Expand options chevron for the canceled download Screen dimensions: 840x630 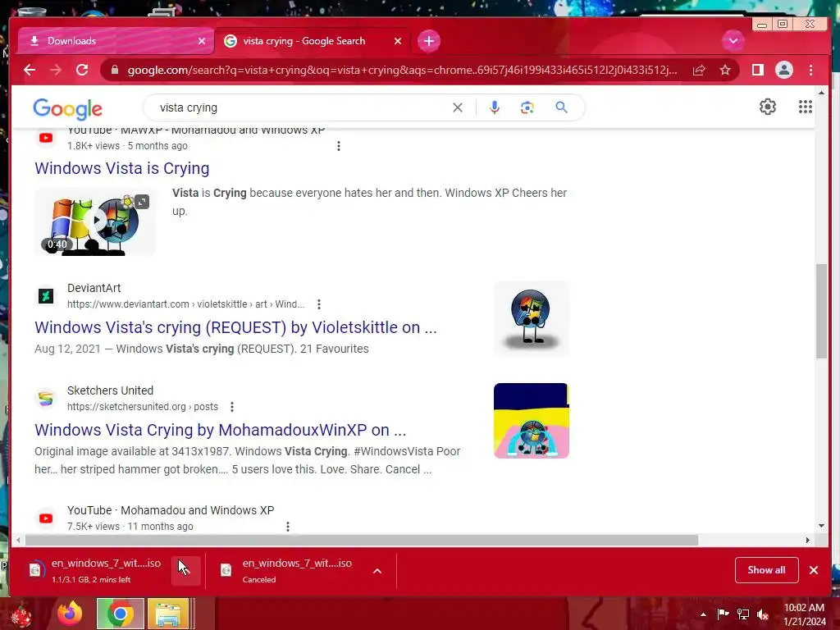pos(377,571)
